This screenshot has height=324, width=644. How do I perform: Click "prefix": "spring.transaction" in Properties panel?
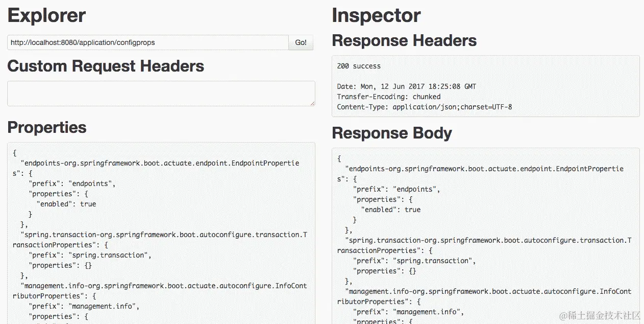tap(90, 255)
